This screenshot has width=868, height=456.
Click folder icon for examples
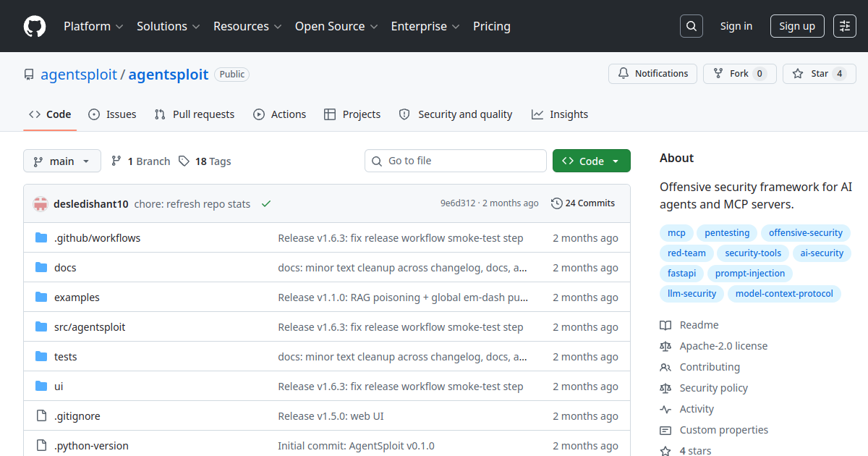41,297
